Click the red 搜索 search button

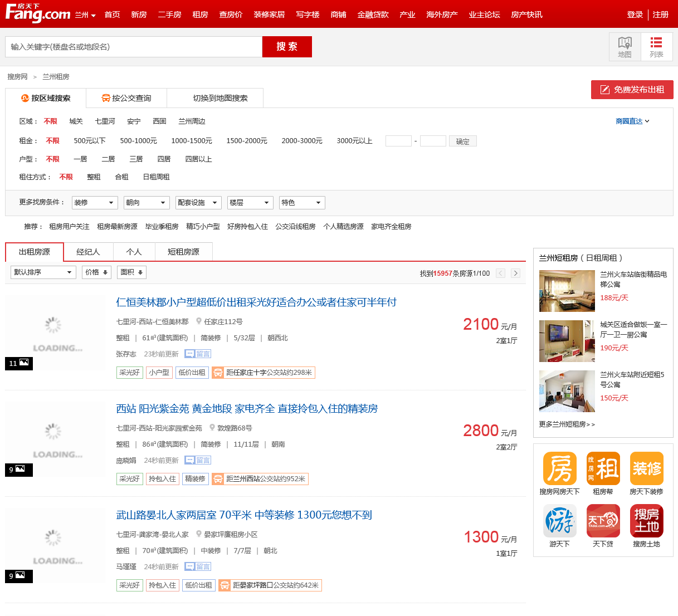(x=287, y=47)
